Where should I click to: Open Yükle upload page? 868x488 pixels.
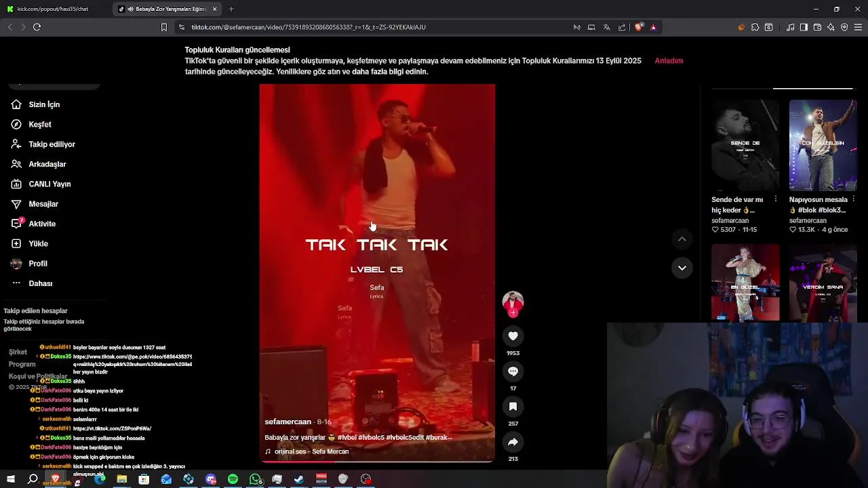tap(38, 243)
